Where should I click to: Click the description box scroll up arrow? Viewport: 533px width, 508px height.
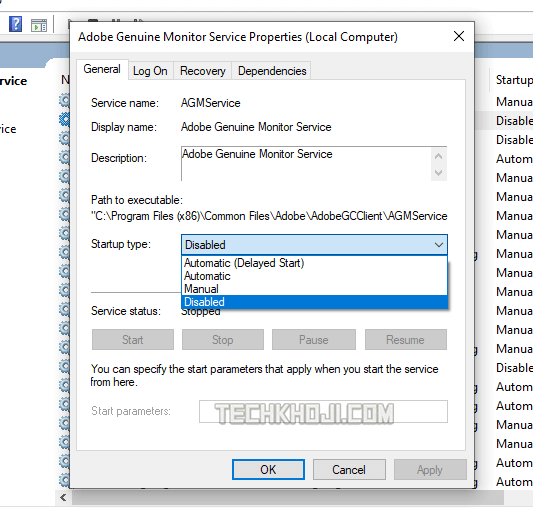click(439, 156)
